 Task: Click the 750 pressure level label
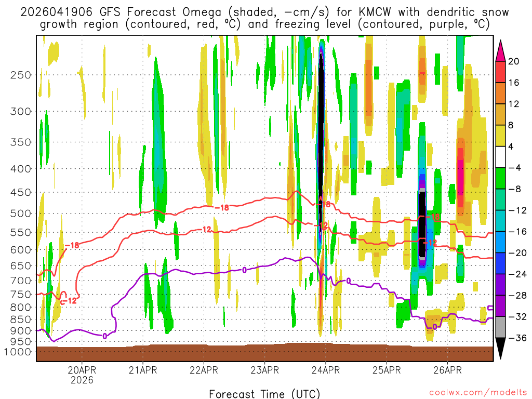click(21, 295)
